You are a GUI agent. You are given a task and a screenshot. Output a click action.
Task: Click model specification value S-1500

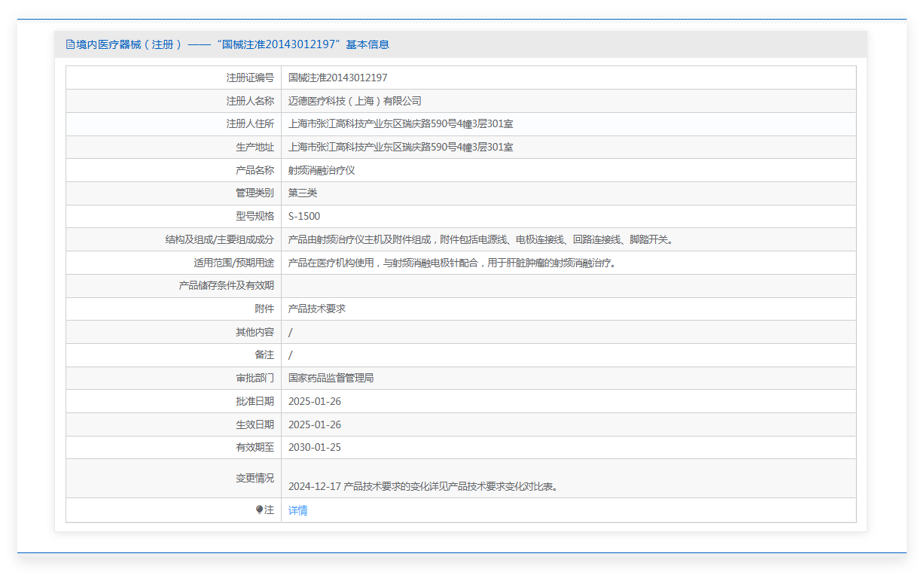tap(304, 217)
